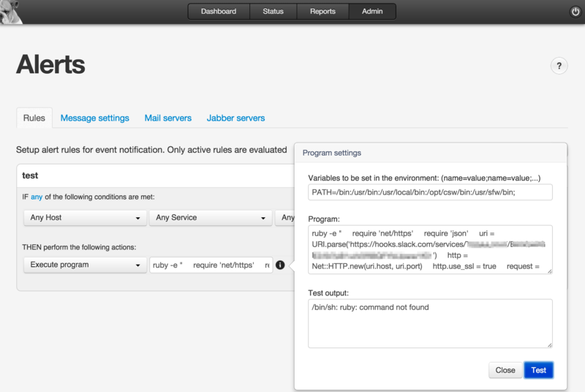Click the dog logo in header
This screenshot has width=585, height=392.
10,11
